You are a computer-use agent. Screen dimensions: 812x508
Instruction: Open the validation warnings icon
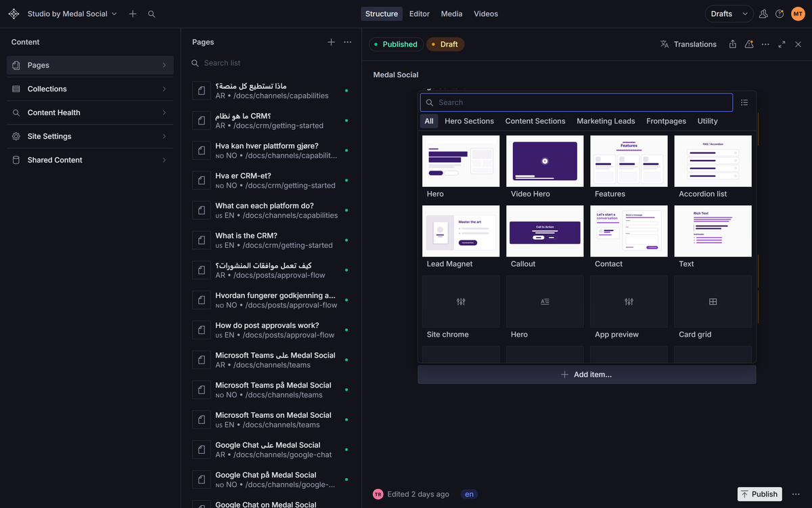[x=749, y=44]
